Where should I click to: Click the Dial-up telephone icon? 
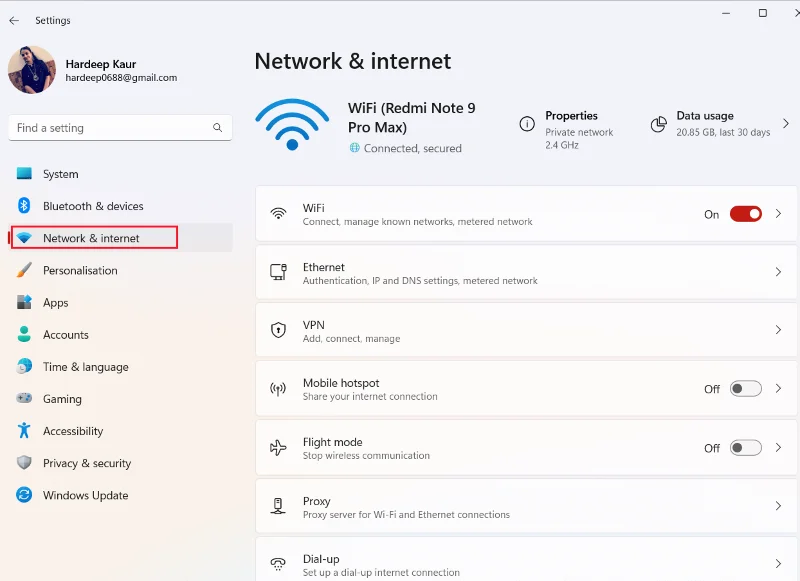(x=278, y=564)
